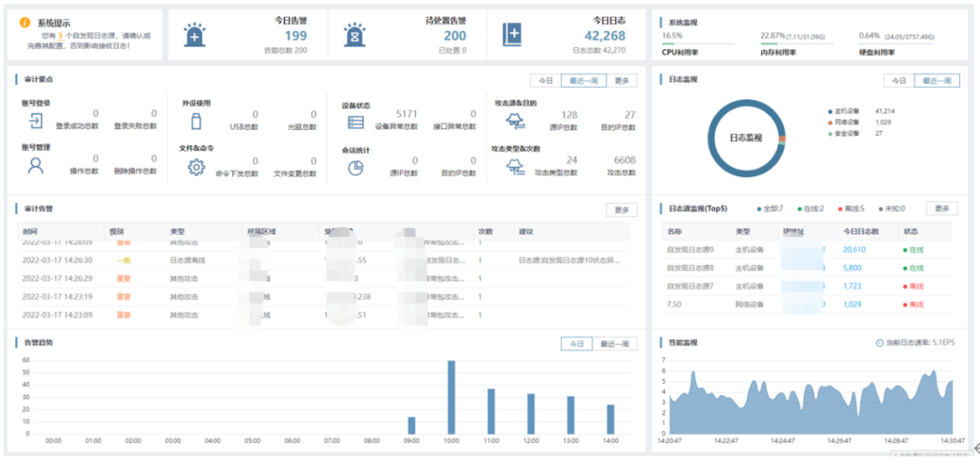The height and width of the screenshot is (462, 980).
Task: Click 攻击类型总数 value 24
Action: point(572,160)
